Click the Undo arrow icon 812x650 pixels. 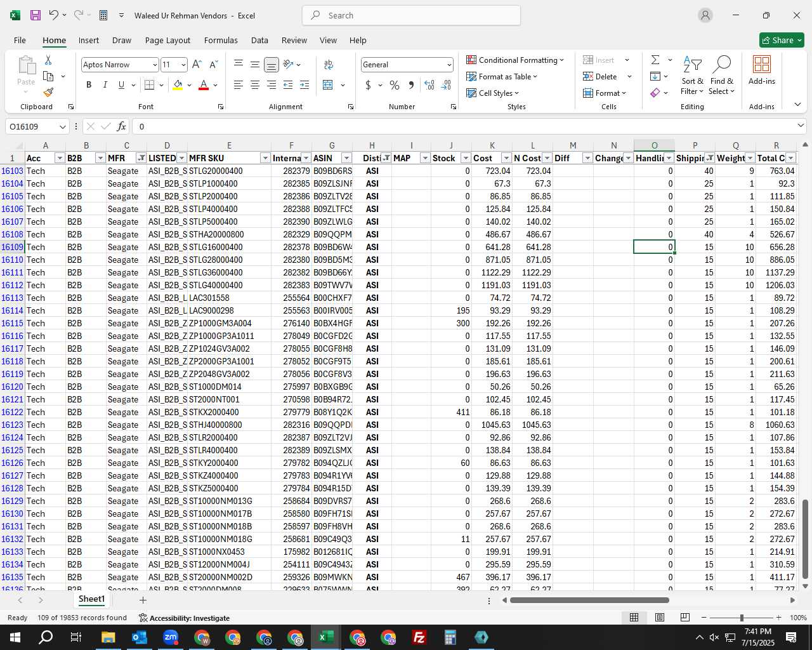coord(54,15)
